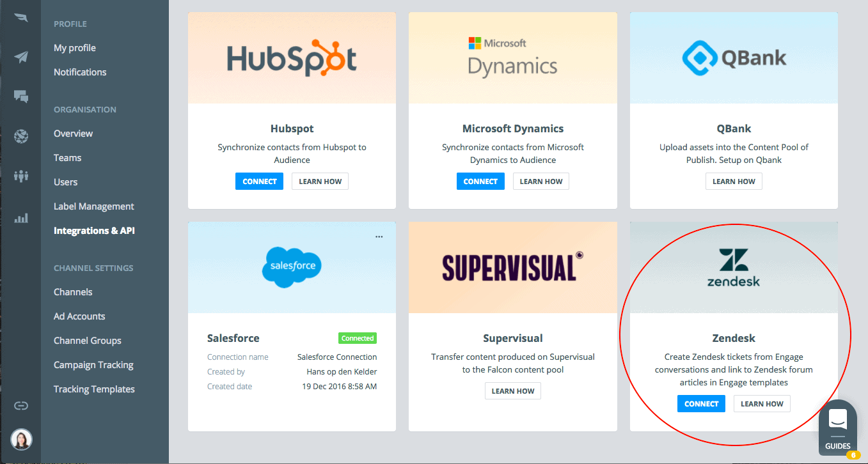Click the link chain icon in sidebar
Image resolution: width=868 pixels, height=464 pixels.
[21, 405]
